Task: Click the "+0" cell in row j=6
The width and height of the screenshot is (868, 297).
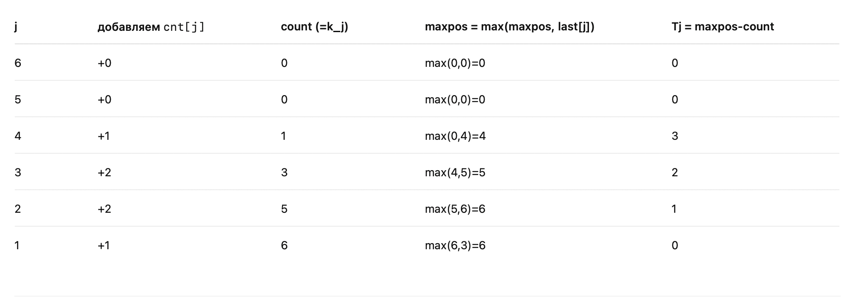Action: [104, 63]
